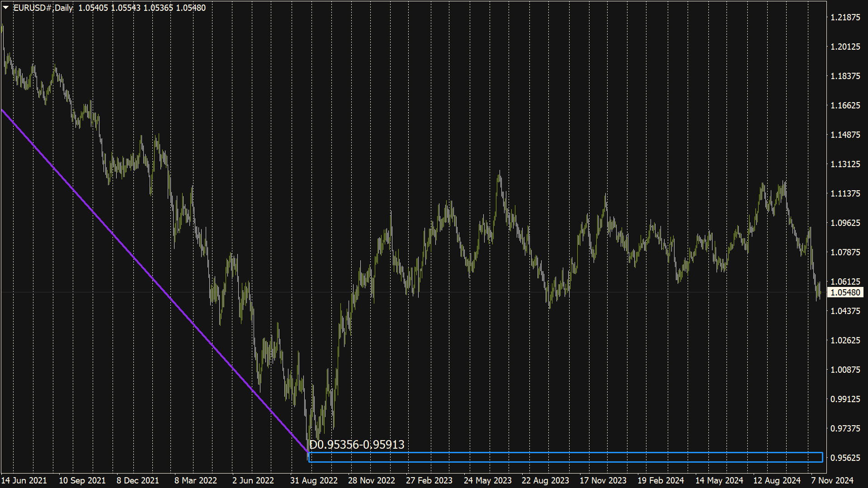
Task: Select the blue demand zone rectangle
Action: pos(566,457)
